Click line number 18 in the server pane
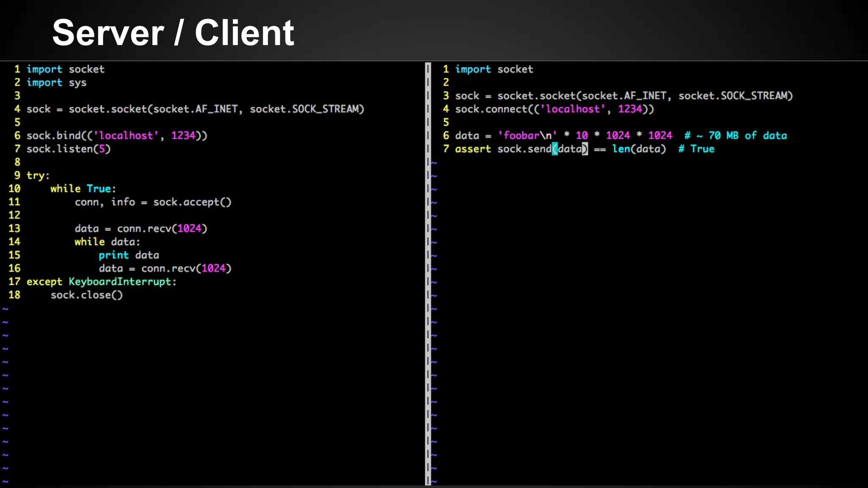Screen dimensions: 868x488 tap(14, 295)
